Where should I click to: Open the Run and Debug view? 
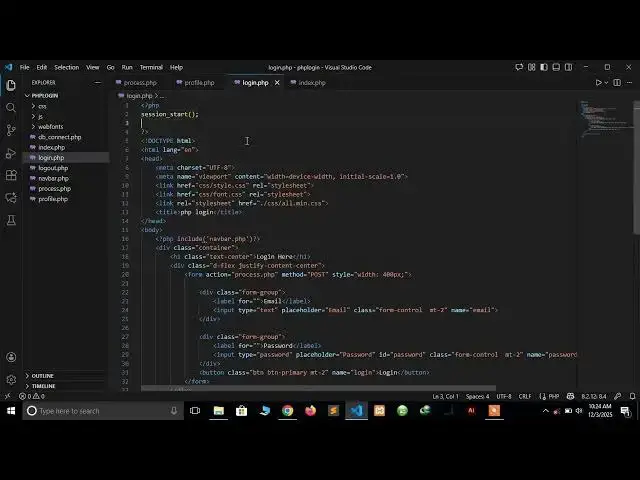pos(11,153)
